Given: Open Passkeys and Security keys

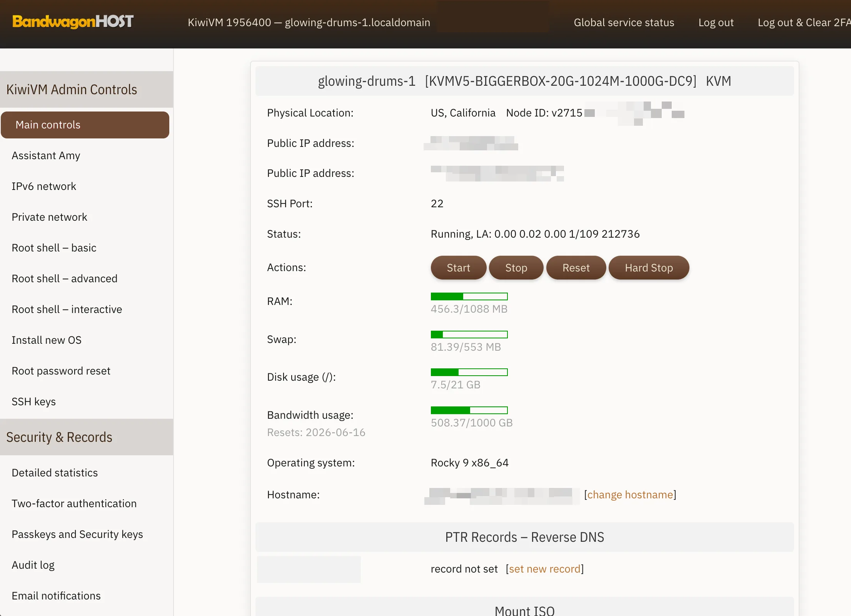Looking at the screenshot, I should coord(77,534).
